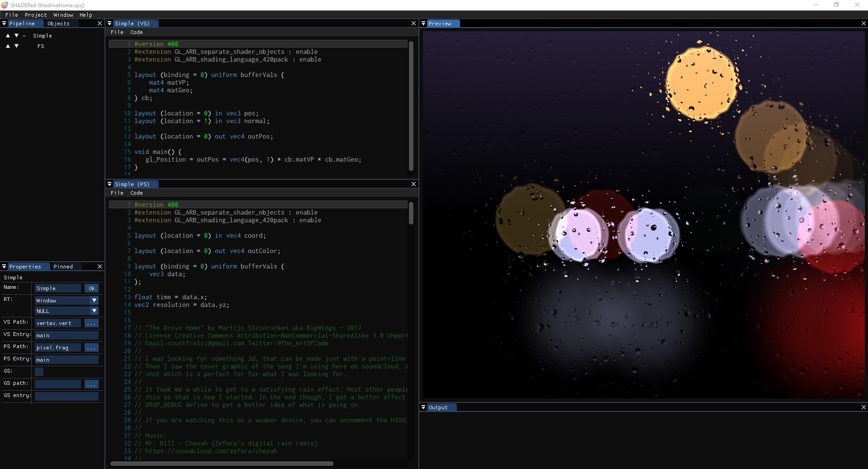Click Ok button next to Name
The image size is (868, 469).
pos(91,288)
